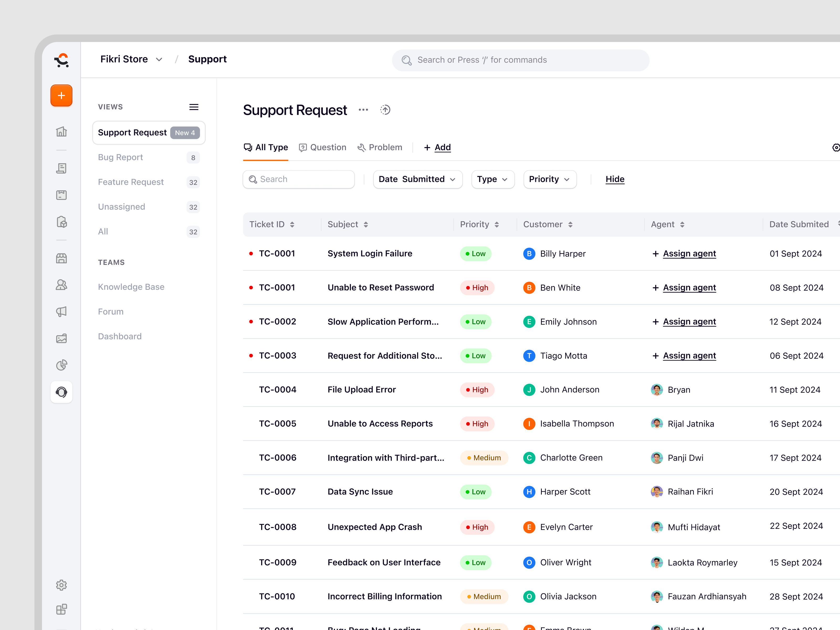Hide the filter bar using the Hide link

(615, 179)
